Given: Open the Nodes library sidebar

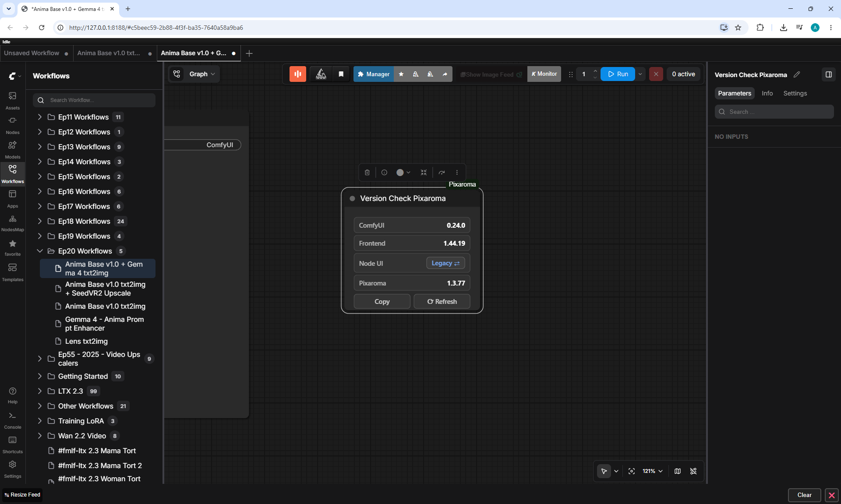Looking at the screenshot, I should 13,125.
